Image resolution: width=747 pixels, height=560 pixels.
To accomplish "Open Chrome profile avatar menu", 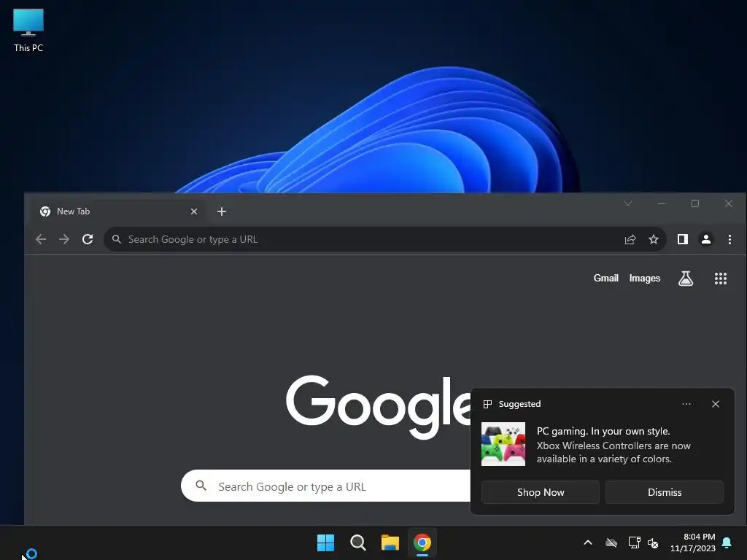I will 706,239.
